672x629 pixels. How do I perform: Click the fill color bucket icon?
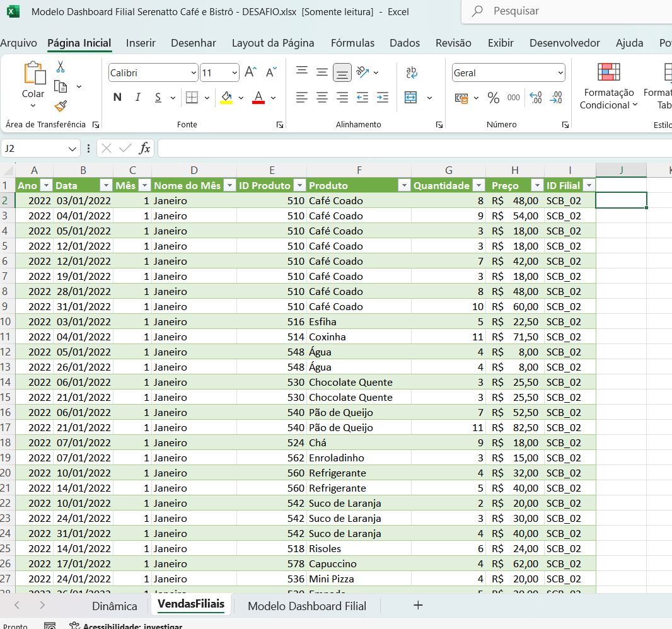pos(226,98)
